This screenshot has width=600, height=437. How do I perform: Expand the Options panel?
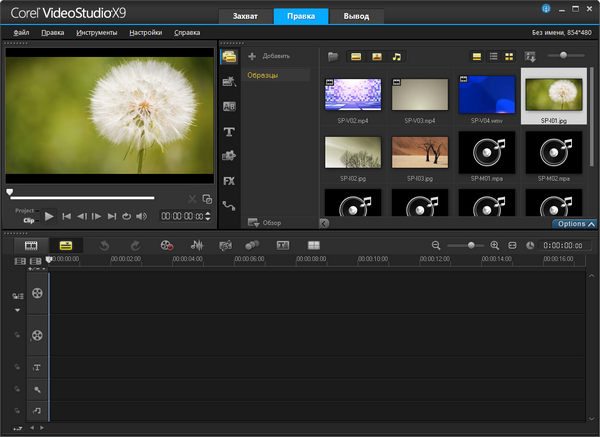click(x=576, y=224)
